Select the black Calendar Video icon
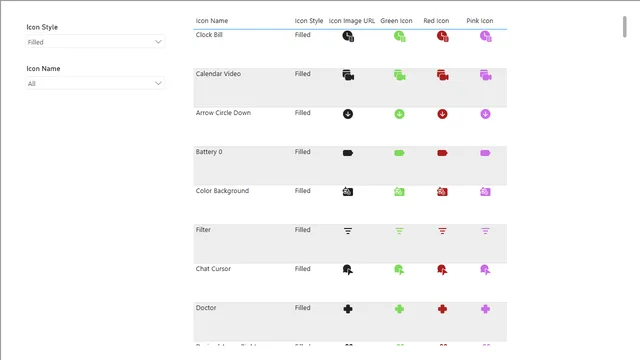Image resolution: width=640 pixels, height=360 pixels. click(x=348, y=75)
